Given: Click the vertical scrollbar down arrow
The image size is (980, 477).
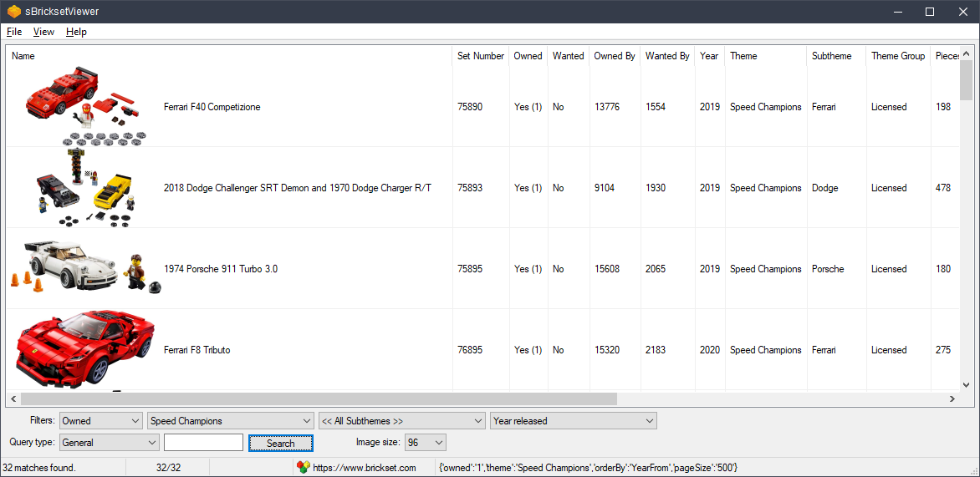Looking at the screenshot, I should click(x=967, y=383).
